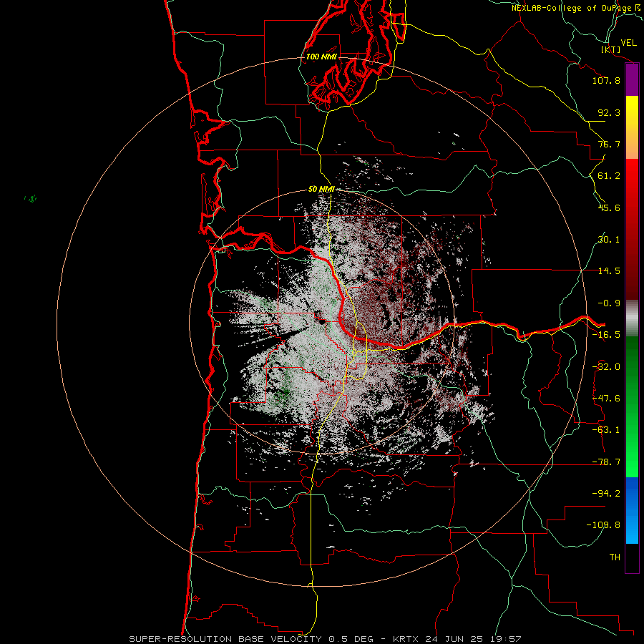The width and height of the screenshot is (644, 644).
Task: Click the "0.5 DEG" elevation angle text
Action: click(351, 639)
